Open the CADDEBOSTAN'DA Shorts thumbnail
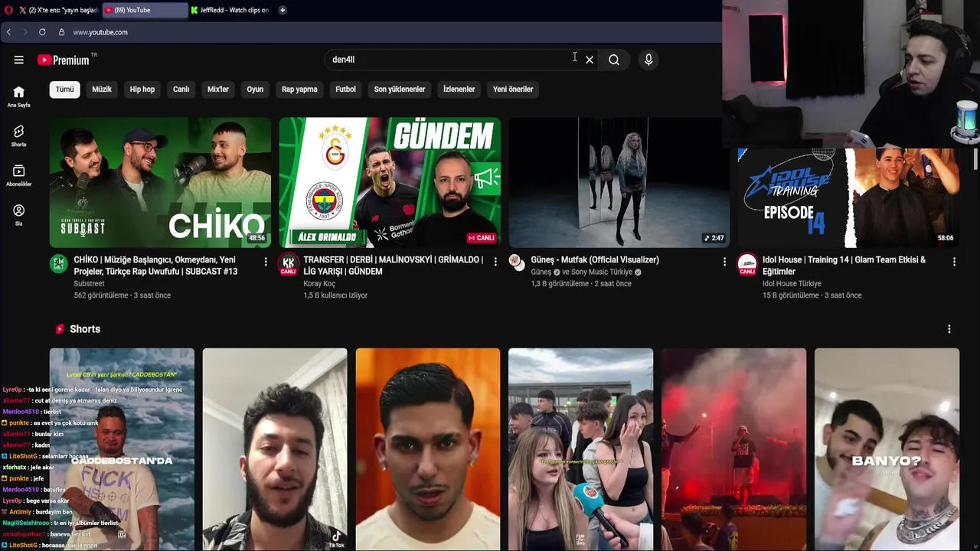The width and height of the screenshot is (980, 551). (x=122, y=449)
